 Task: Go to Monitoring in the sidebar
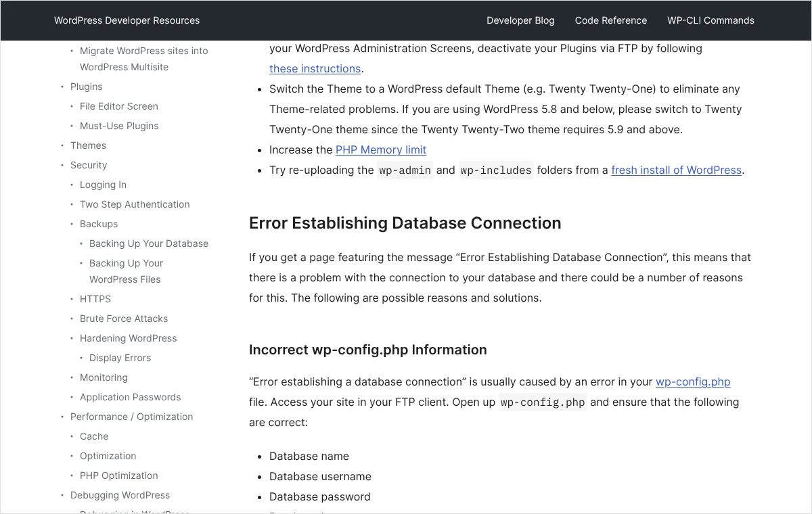pyautogui.click(x=104, y=377)
